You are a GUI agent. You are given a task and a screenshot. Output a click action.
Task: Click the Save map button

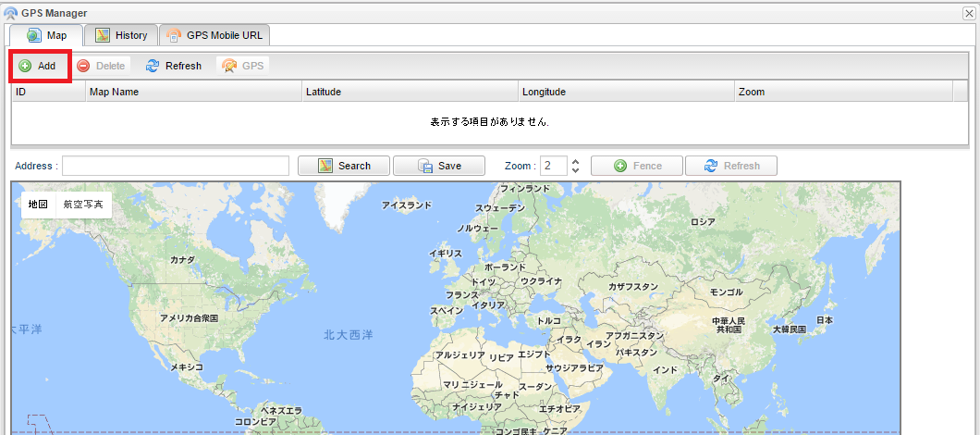click(439, 166)
